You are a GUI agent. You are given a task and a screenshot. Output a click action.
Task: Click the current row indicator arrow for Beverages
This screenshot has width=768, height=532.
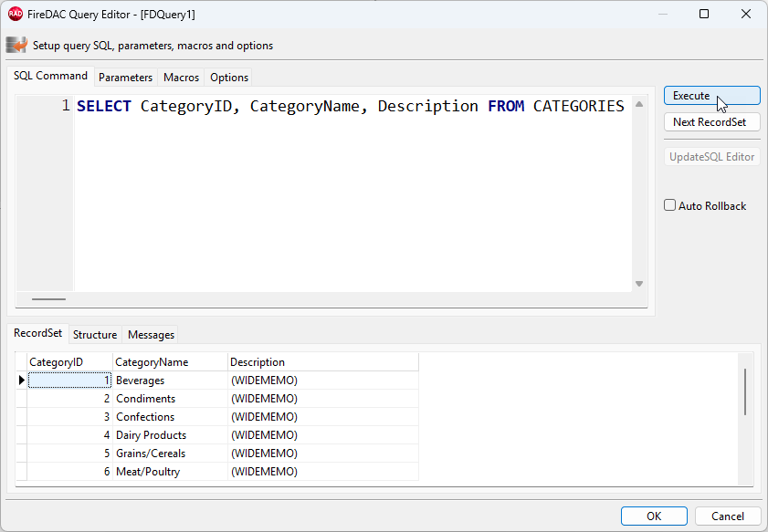(22, 381)
